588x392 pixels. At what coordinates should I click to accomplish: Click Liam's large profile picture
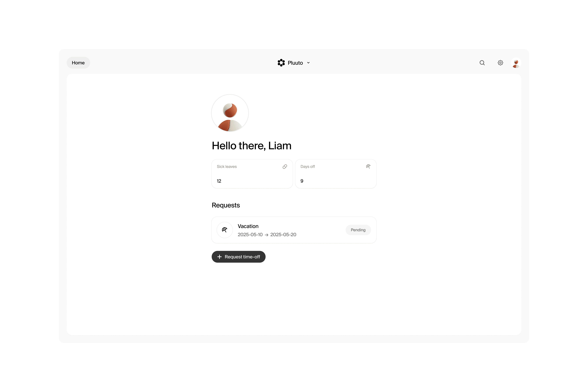[230, 113]
